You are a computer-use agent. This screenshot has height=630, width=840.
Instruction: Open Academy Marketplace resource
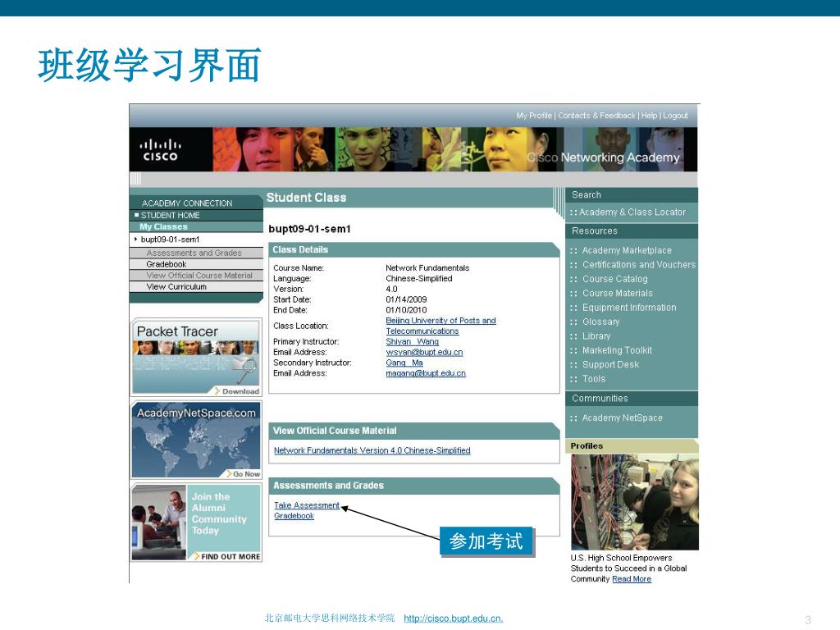tap(627, 250)
